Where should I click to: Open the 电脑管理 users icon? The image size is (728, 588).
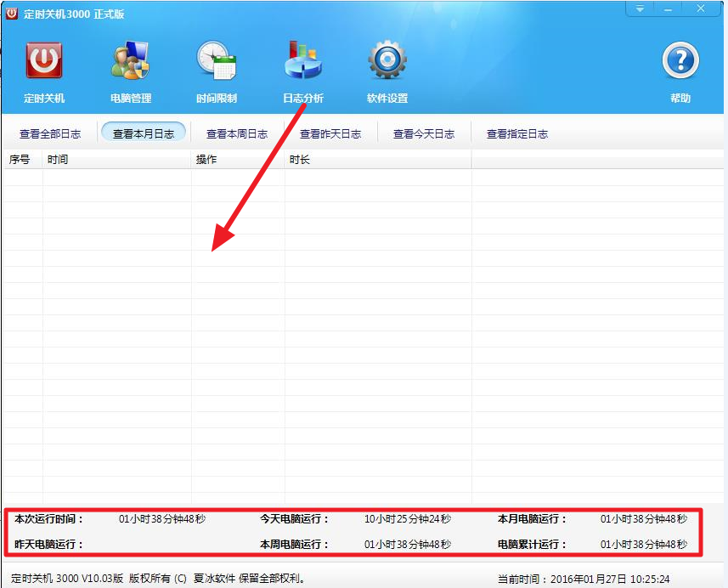tap(131, 60)
